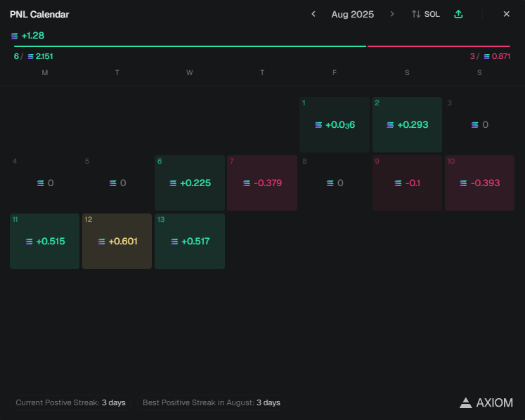Click the W weekday column header
Screen dimensions: 525x420
coord(190,72)
